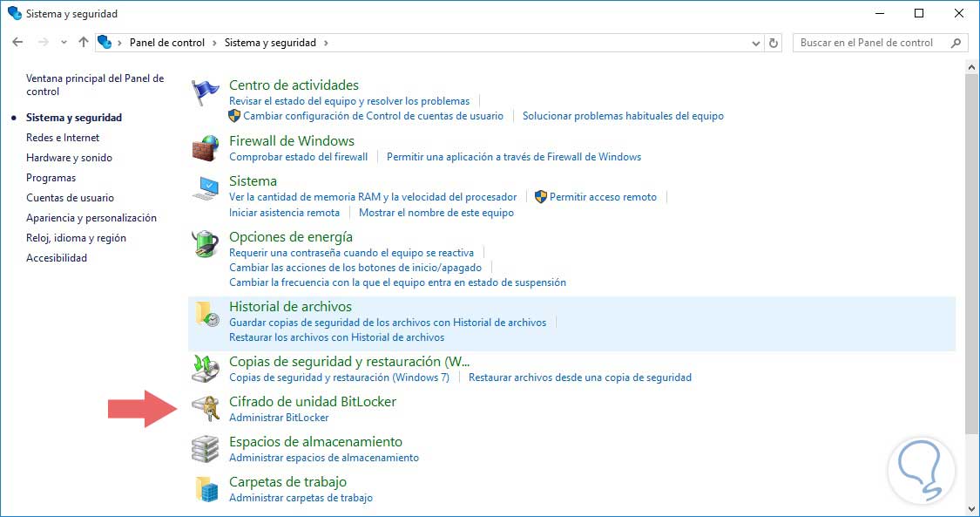Open the Sistema heading link

coord(253,180)
